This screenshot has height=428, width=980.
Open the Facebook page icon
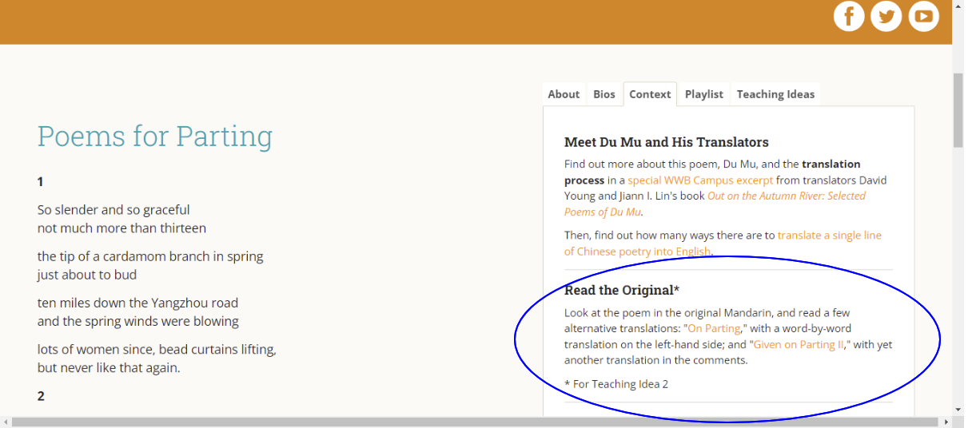pos(849,16)
